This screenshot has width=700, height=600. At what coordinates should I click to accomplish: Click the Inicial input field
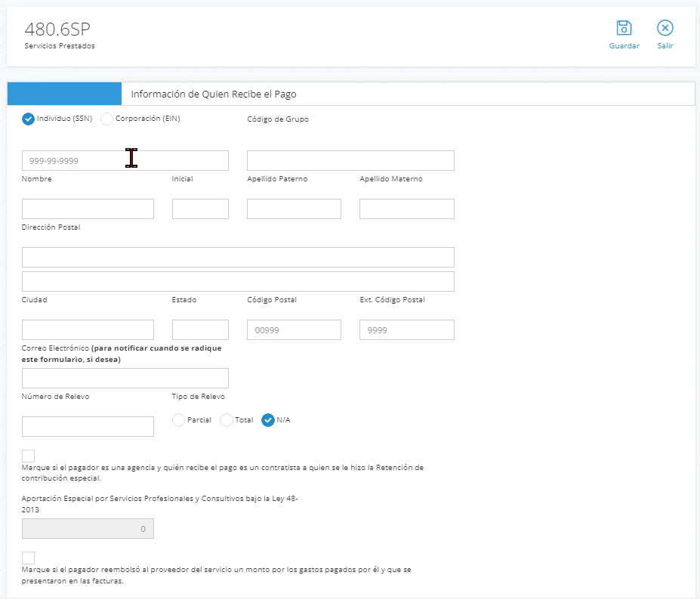tap(200, 209)
